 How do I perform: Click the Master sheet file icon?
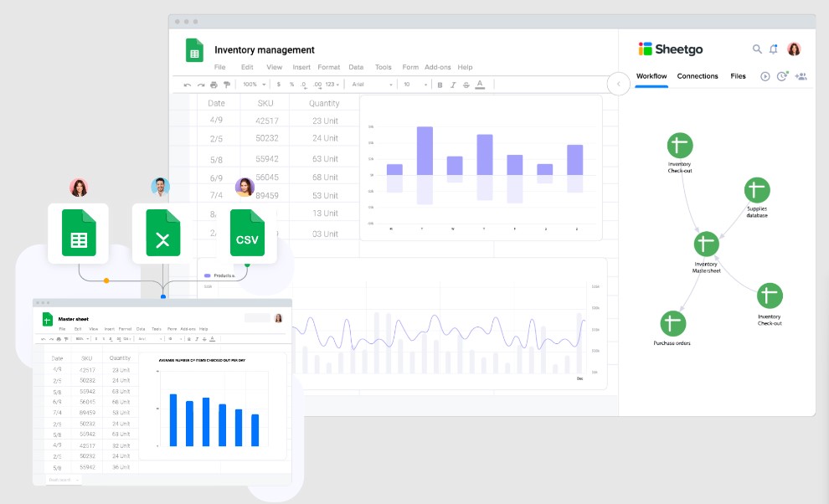(x=48, y=320)
